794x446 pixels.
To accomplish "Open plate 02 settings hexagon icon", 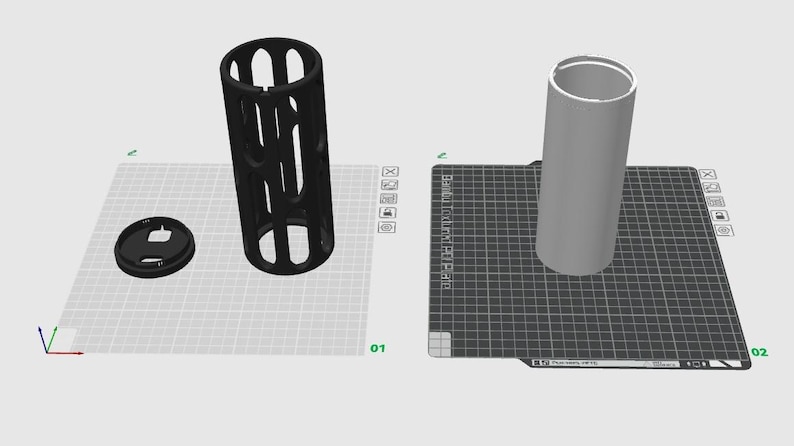I will click(724, 230).
